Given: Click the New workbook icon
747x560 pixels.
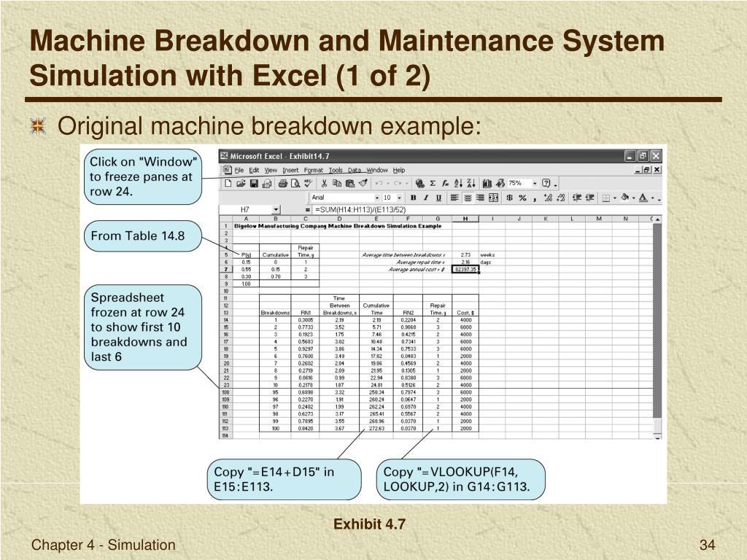Looking at the screenshot, I should coord(228,183).
